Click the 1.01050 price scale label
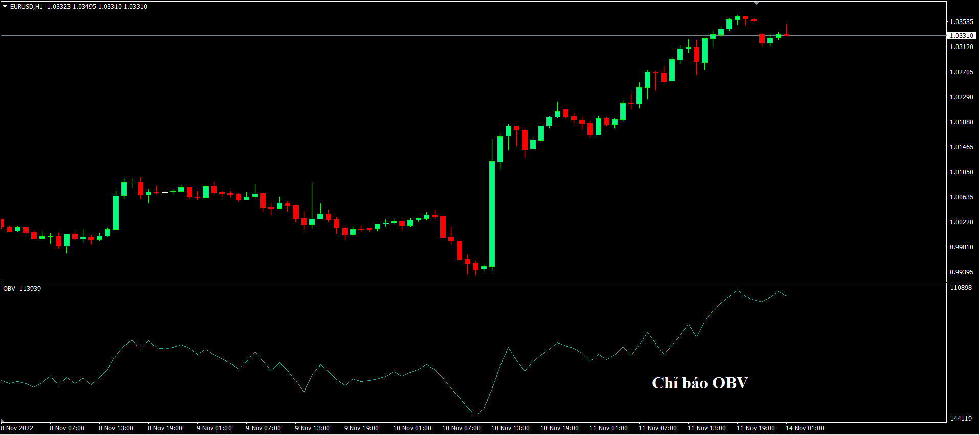The width and height of the screenshot is (980, 435). click(x=962, y=172)
